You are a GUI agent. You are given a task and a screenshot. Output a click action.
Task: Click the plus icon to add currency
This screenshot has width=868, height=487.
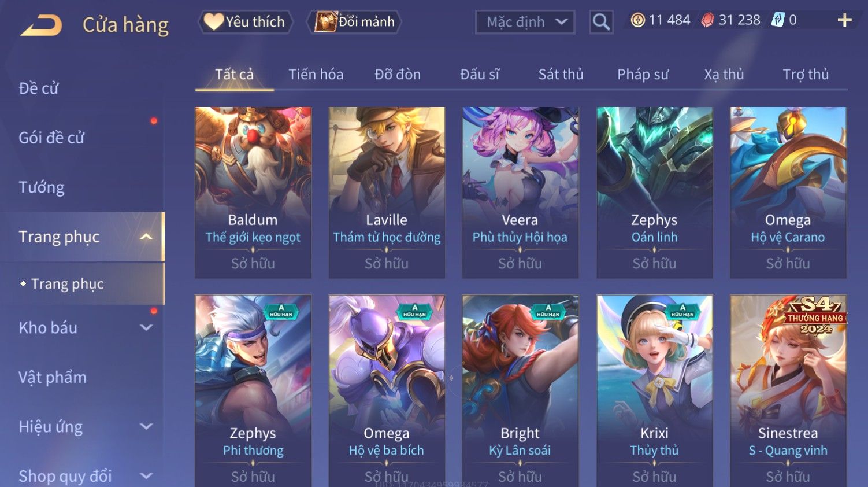tap(844, 20)
